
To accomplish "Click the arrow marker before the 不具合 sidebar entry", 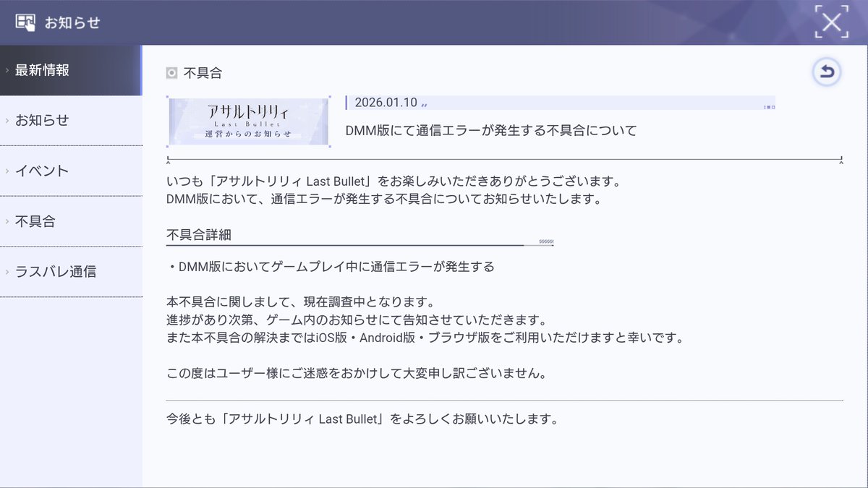I will 7,221.
